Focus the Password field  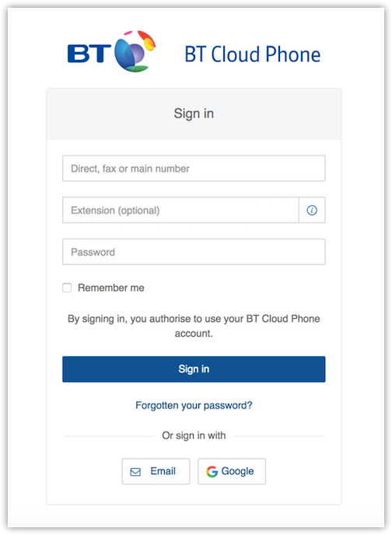(194, 252)
